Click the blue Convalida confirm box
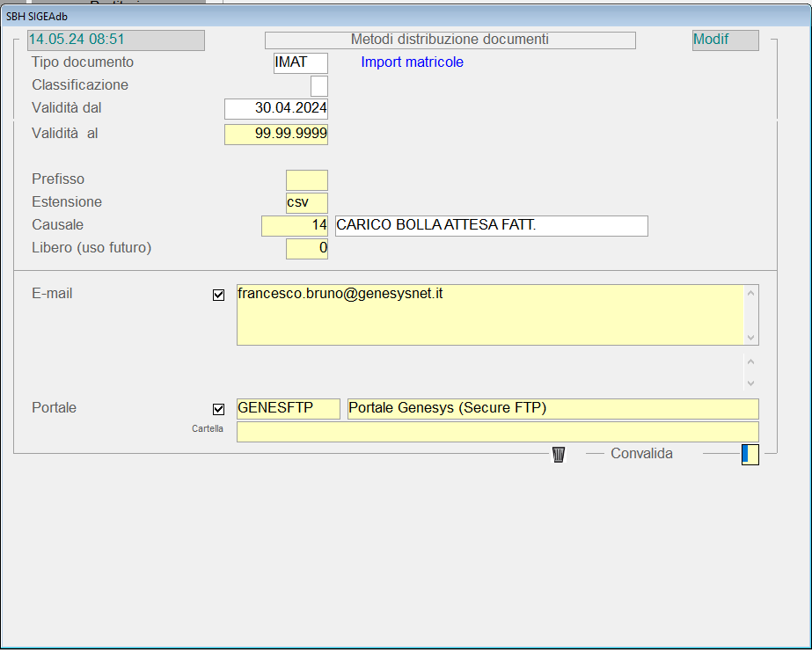This screenshot has width=812, height=650. point(750,454)
